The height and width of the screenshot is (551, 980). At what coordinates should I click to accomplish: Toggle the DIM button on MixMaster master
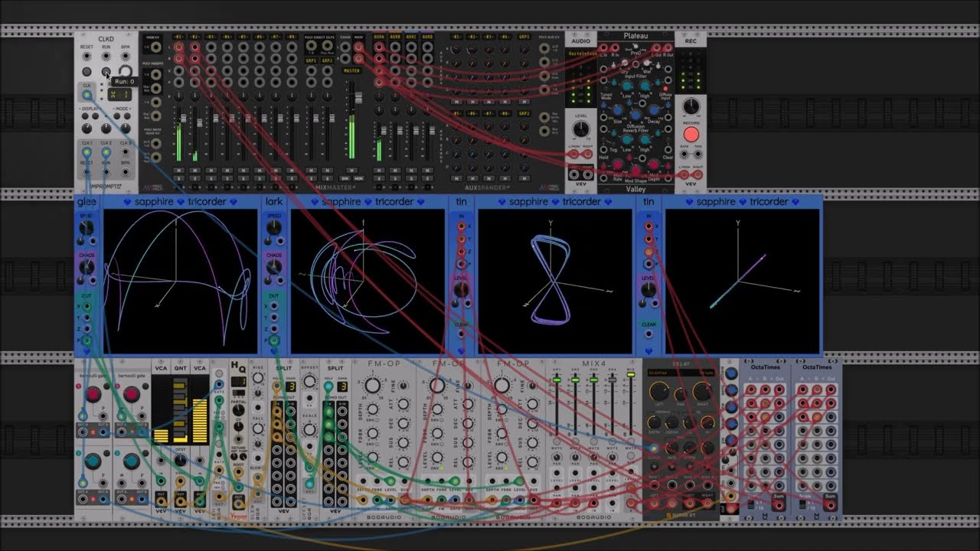pyautogui.click(x=345, y=178)
